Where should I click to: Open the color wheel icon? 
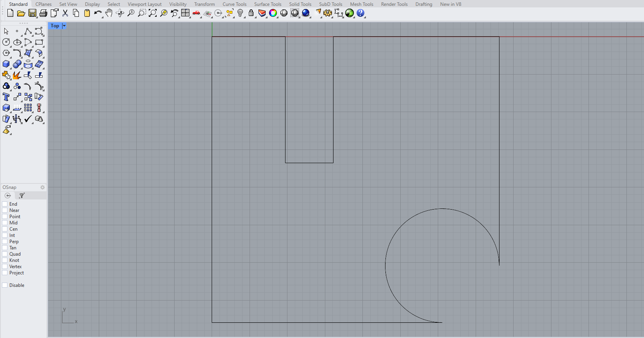click(x=273, y=13)
